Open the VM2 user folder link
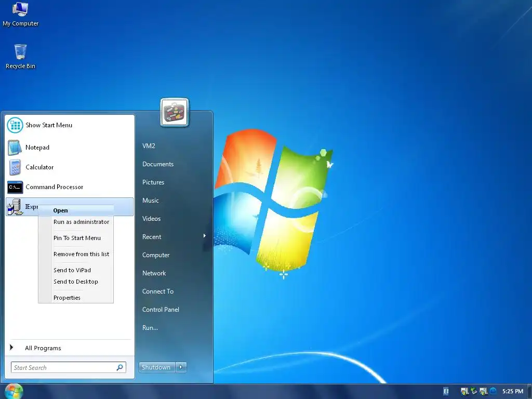Viewport: 532px width, 399px height. tap(149, 146)
